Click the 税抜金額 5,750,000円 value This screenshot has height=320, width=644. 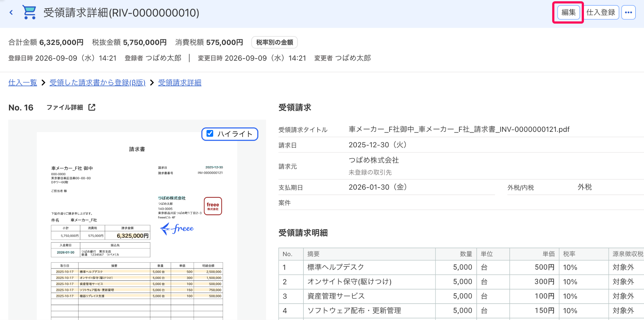coord(145,42)
